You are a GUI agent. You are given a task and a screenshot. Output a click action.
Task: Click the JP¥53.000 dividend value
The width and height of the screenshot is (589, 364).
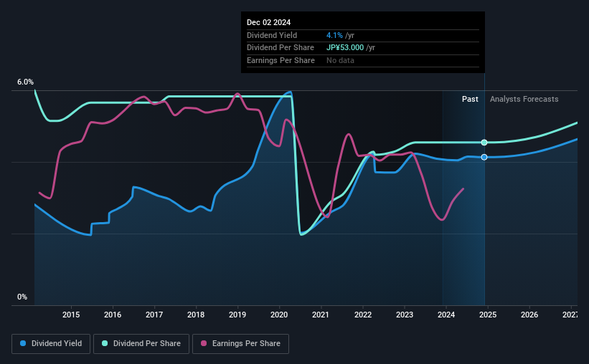tap(345, 48)
